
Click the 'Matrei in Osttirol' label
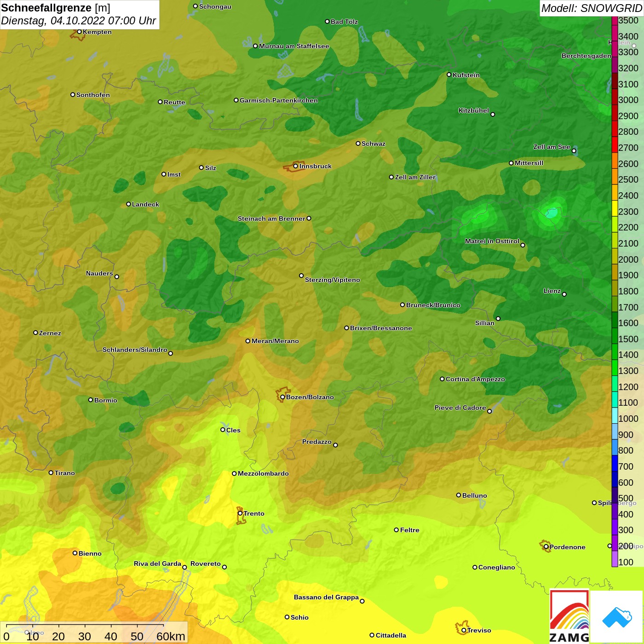click(492, 241)
